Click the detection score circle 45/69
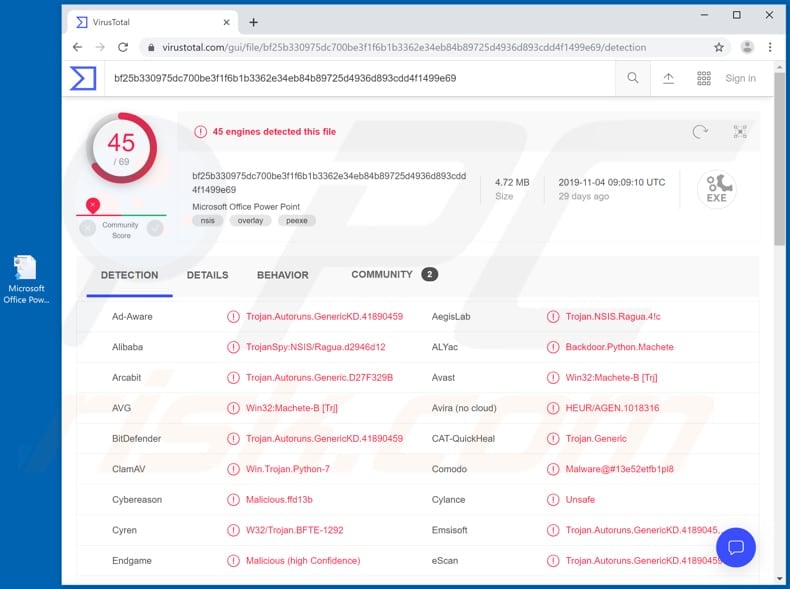Image resolution: width=790 pixels, height=589 pixels. 121,148
